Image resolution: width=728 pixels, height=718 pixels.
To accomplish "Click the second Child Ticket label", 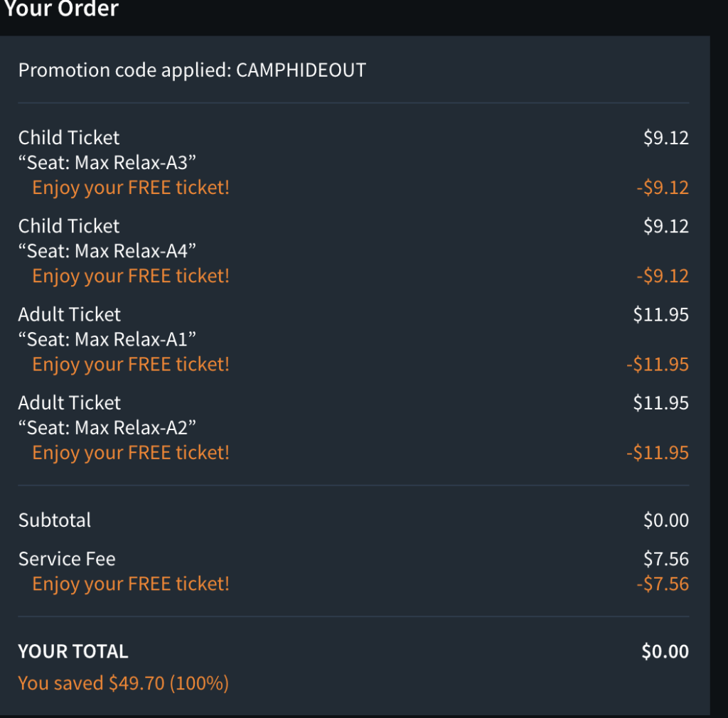I will click(69, 226).
